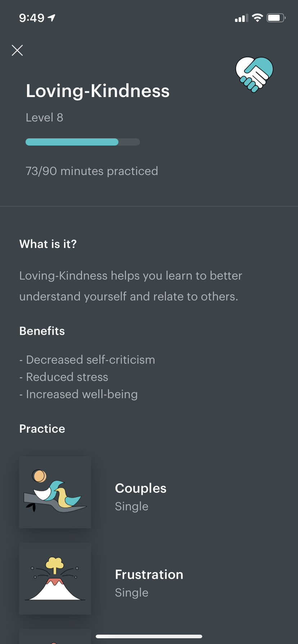Screen dimensions: 298x644
Task: Tap the 9:49 clock in status bar
Action: click(32, 18)
